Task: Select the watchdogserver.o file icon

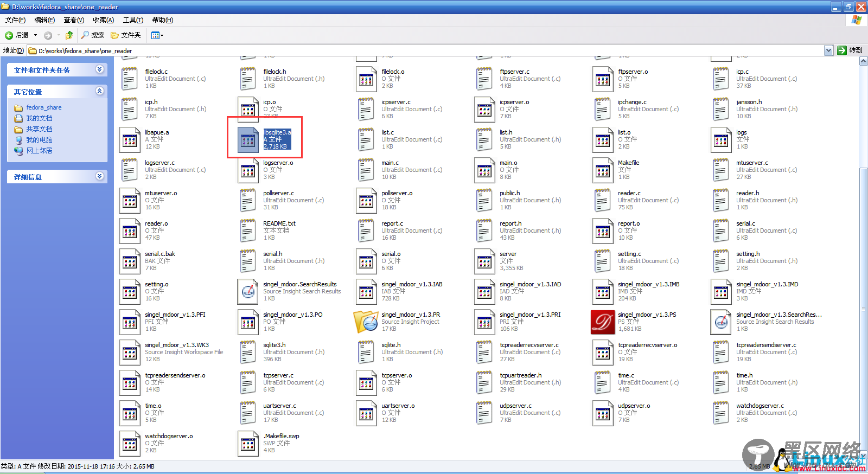Action: tap(130, 444)
